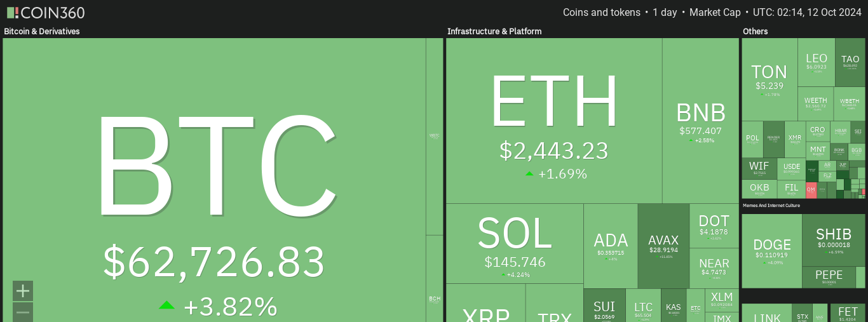Image resolution: width=868 pixels, height=322 pixels.
Task: Click the TON tile in Others
Action: coord(769,79)
